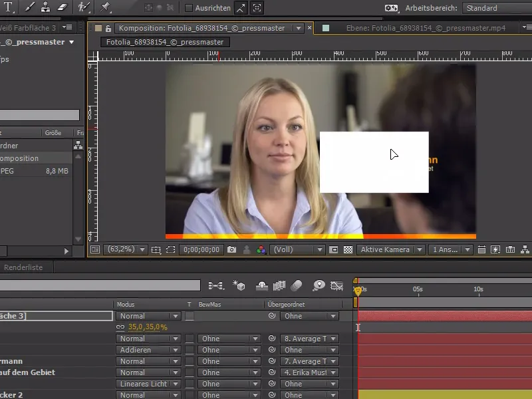Select the Eraser tool
The image size is (532, 399).
[63, 7]
